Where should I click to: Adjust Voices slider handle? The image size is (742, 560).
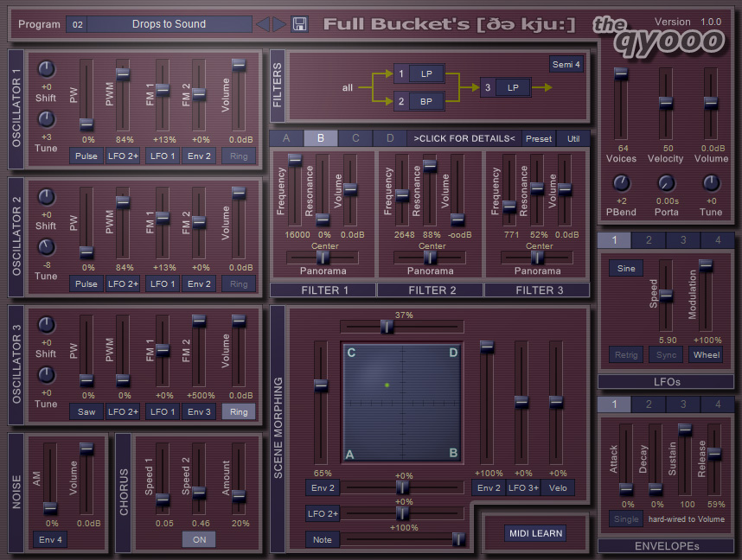(621, 73)
